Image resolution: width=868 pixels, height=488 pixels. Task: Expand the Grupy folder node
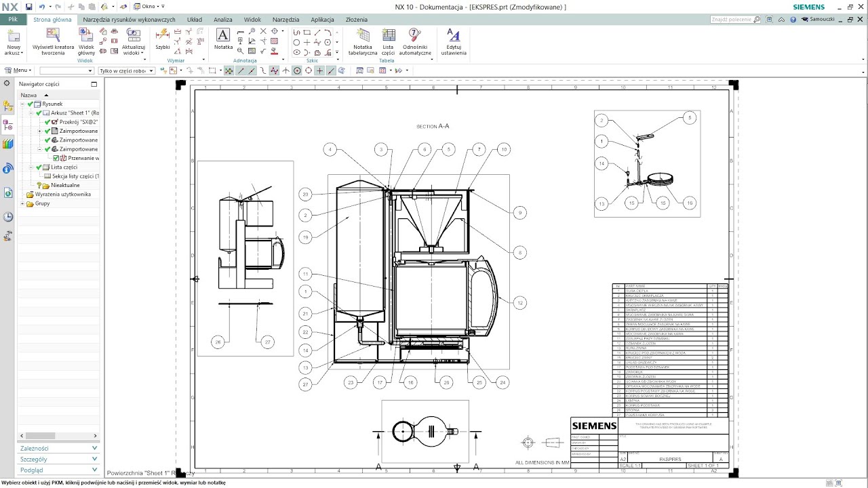pyautogui.click(x=22, y=203)
